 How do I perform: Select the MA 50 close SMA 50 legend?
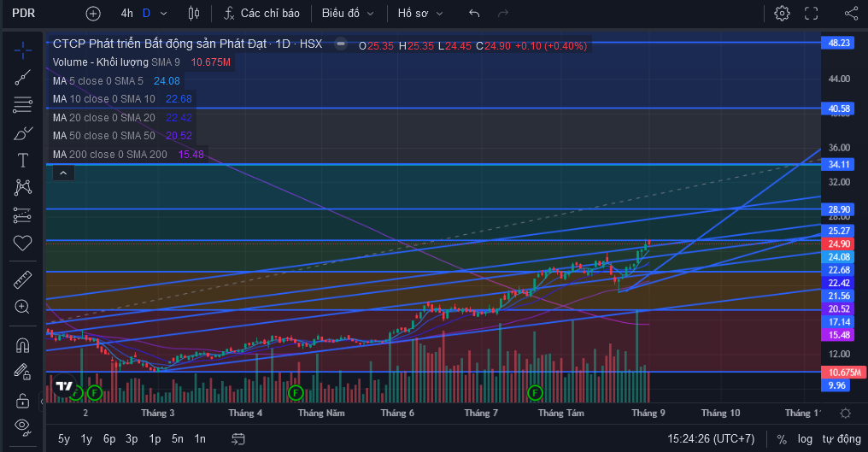click(122, 136)
